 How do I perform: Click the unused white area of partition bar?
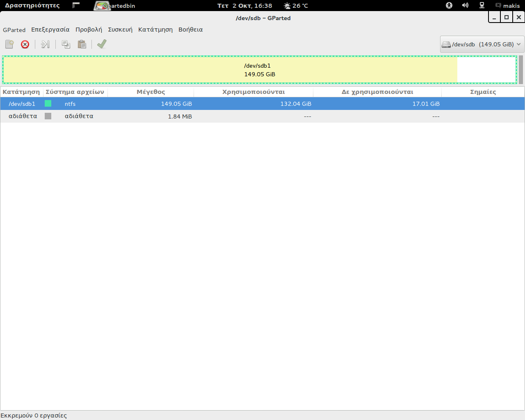click(486, 70)
